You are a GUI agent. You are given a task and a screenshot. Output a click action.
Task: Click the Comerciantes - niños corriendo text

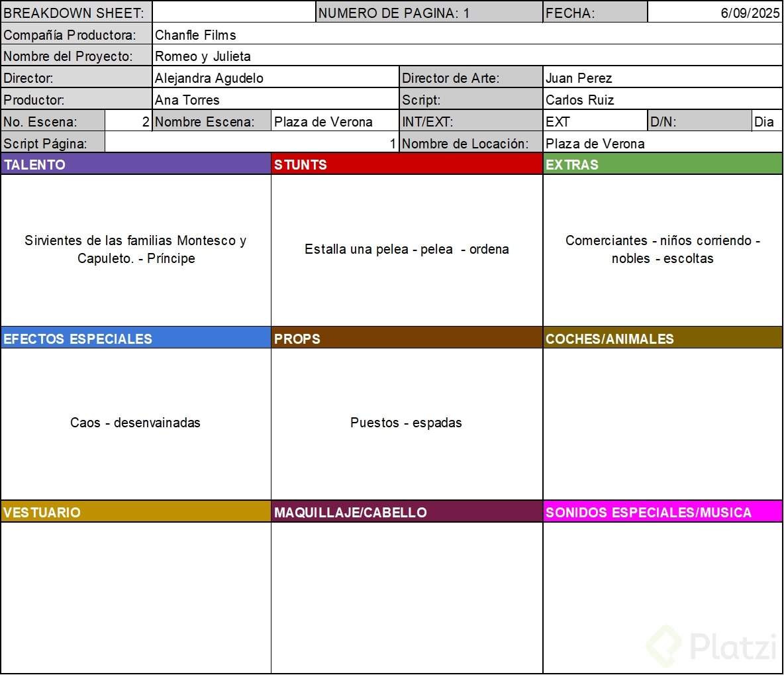[x=663, y=249]
